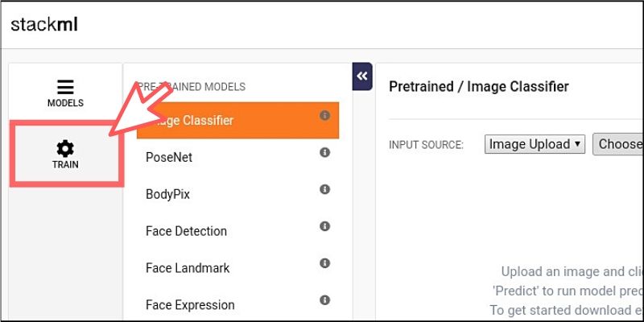Screen dimensions: 644x322
Task: Click info icon next to BodyPix
Action: click(325, 189)
